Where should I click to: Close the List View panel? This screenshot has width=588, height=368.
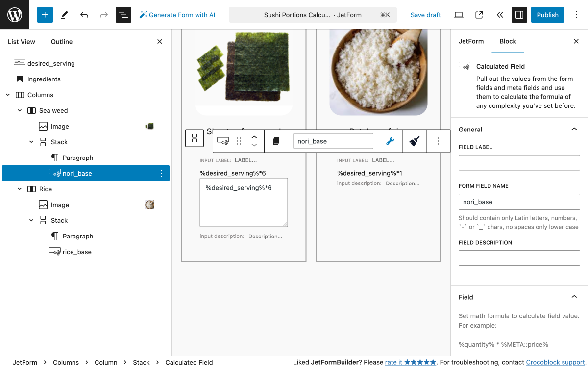[160, 42]
